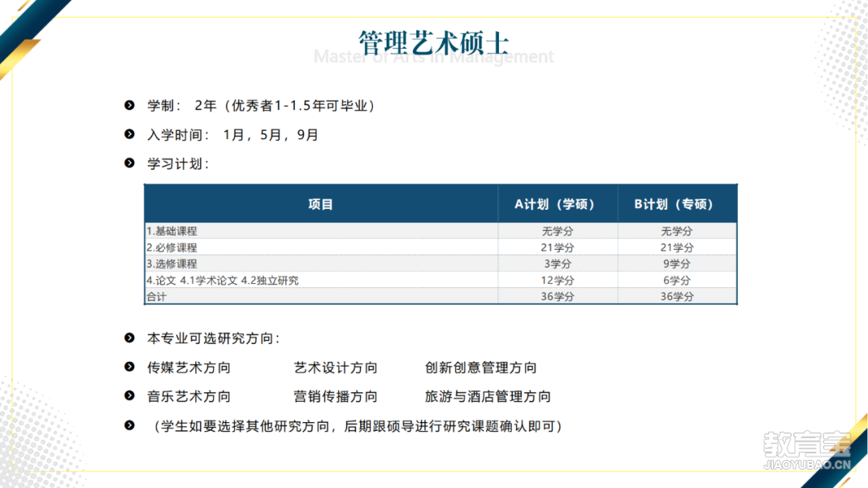Click the 9学分 cell for 选修课程
The height and width of the screenshot is (488, 868).
pyautogui.click(x=677, y=264)
